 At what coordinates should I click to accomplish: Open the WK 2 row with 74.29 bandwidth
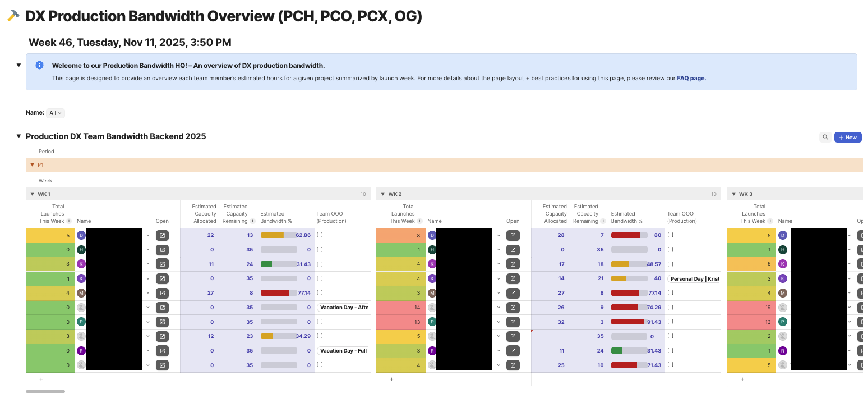click(513, 308)
